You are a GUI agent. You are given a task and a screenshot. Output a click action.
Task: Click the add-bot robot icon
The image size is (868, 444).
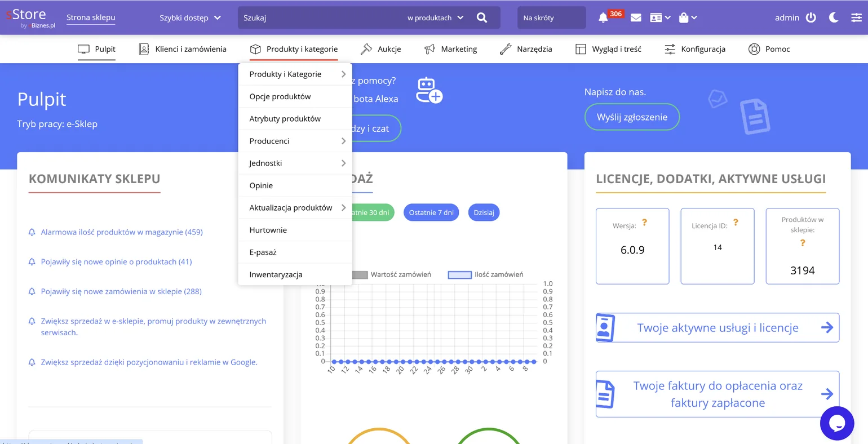point(429,90)
